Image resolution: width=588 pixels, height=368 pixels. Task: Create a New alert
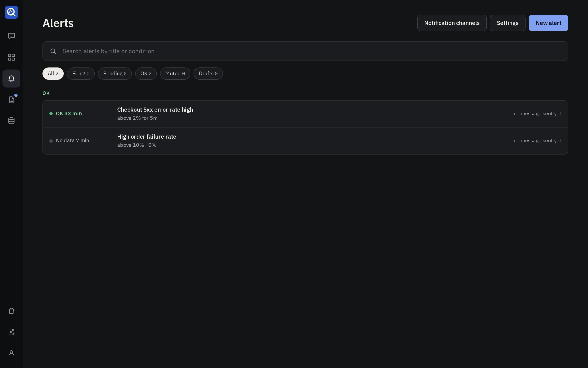548,23
